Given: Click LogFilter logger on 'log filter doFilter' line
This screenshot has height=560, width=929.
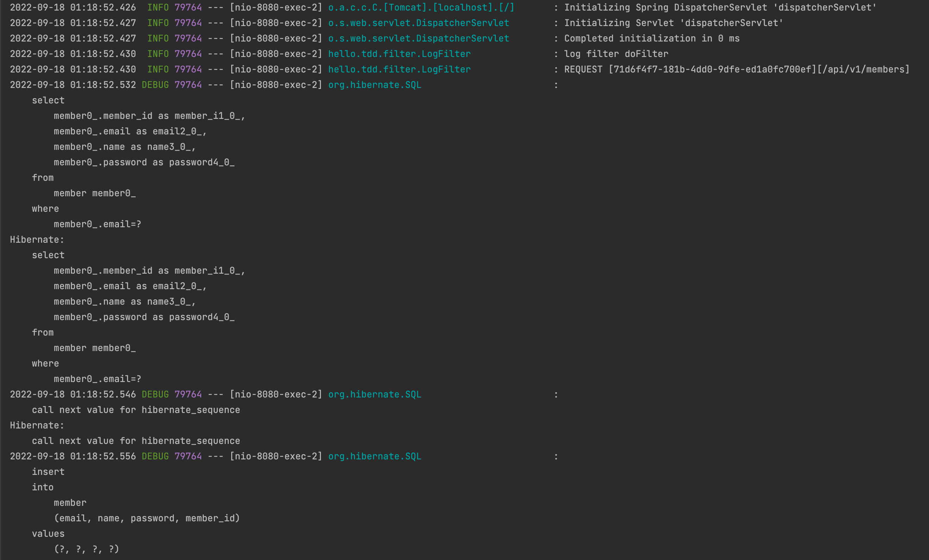Looking at the screenshot, I should point(399,54).
